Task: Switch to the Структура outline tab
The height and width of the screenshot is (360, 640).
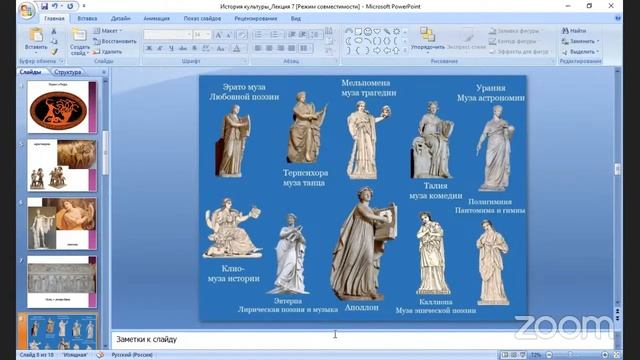Action: pyautogui.click(x=67, y=72)
